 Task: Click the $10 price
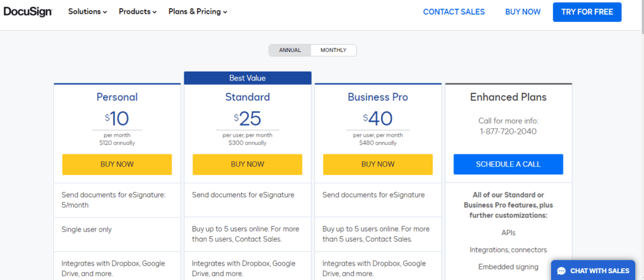(x=117, y=119)
